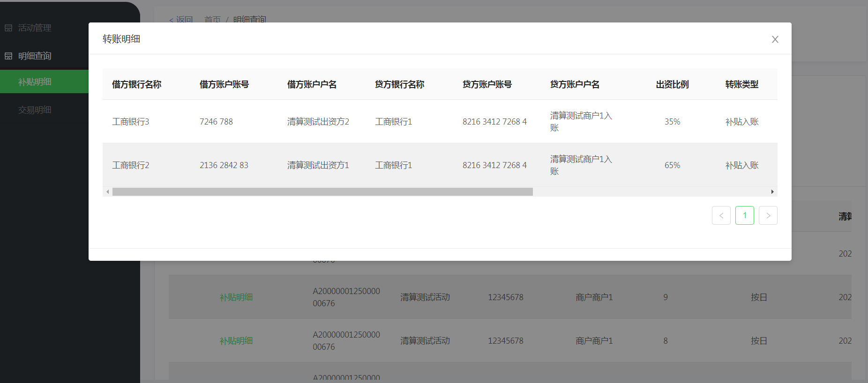
Task: Select the 工商银行3 cell
Action: (130, 122)
